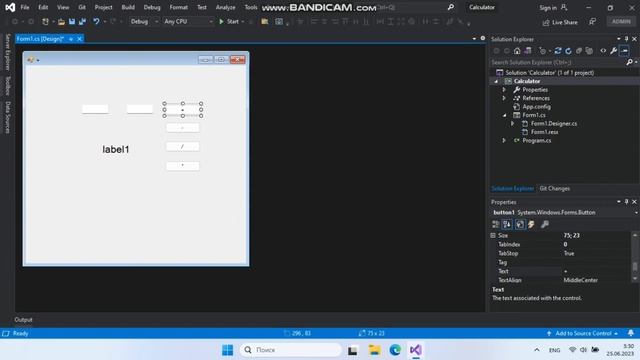The height and width of the screenshot is (360, 640).
Task: Open File Explorer from the taskbar
Action: point(374,350)
